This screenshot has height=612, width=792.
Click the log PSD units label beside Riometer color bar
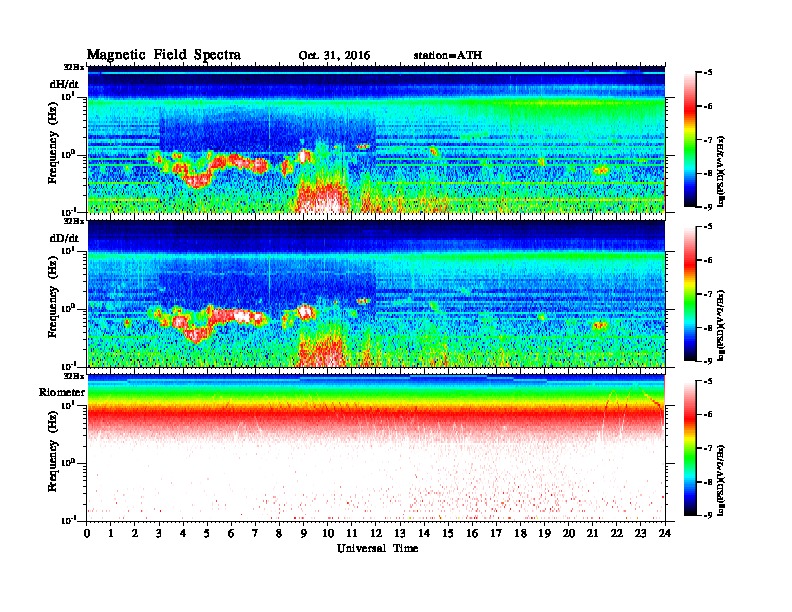[x=721, y=480]
